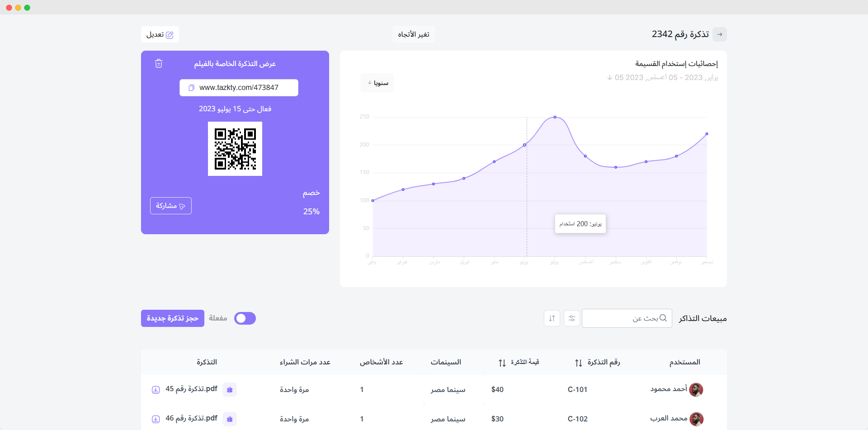Screen dimensions: 868x430
Task: Click the trash icon on the purple ticket card
Action: click(159, 64)
